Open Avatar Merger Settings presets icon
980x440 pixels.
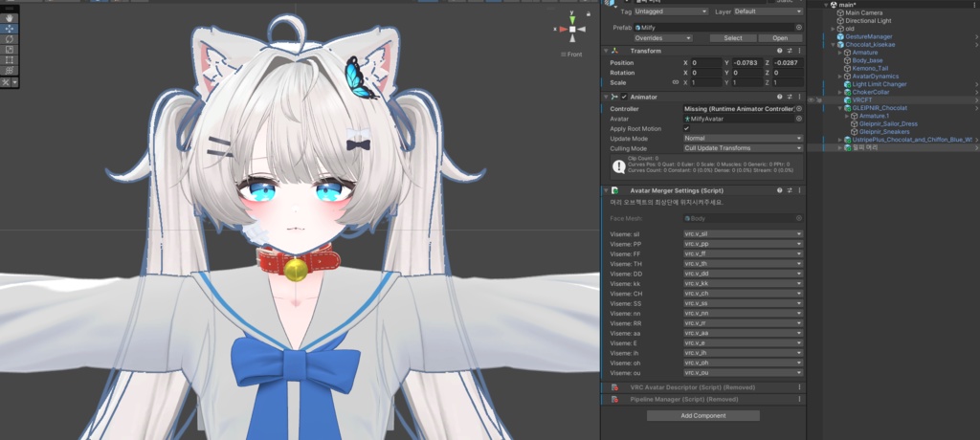[x=790, y=190]
